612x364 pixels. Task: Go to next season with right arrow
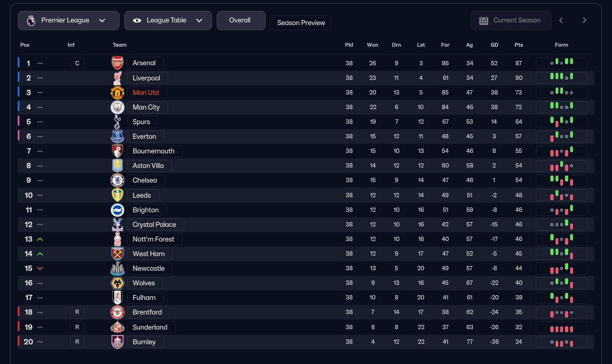click(x=584, y=20)
